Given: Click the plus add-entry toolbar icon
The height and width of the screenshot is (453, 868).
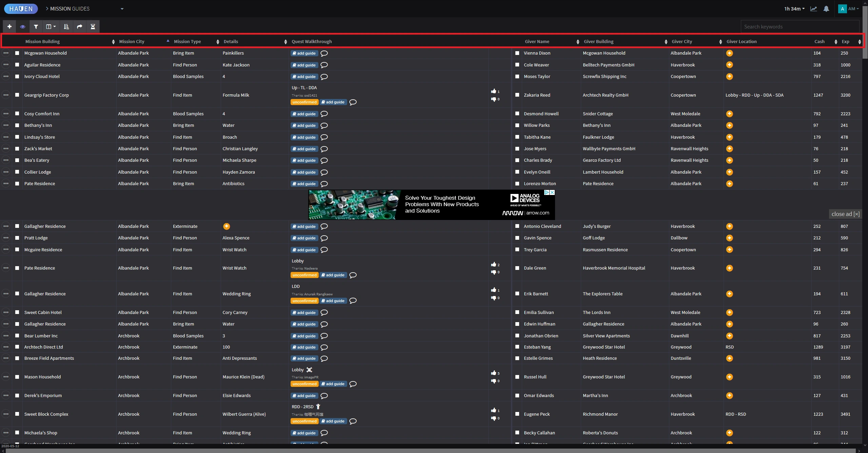Looking at the screenshot, I should (x=9, y=26).
